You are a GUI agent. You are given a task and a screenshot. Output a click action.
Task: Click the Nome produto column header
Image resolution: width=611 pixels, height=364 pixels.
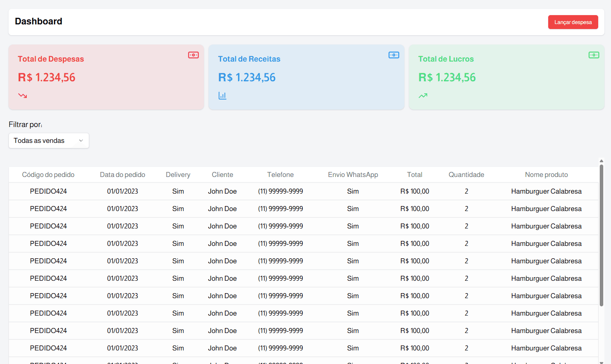546,175
